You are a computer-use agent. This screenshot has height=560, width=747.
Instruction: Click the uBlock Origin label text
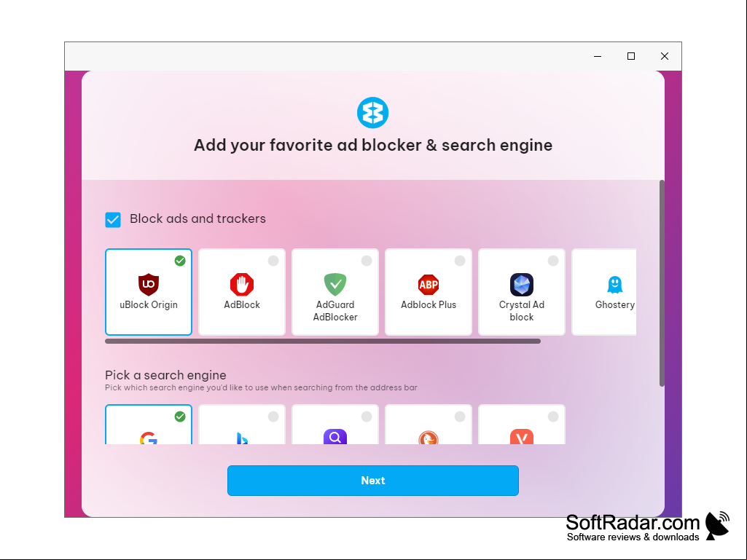point(148,305)
